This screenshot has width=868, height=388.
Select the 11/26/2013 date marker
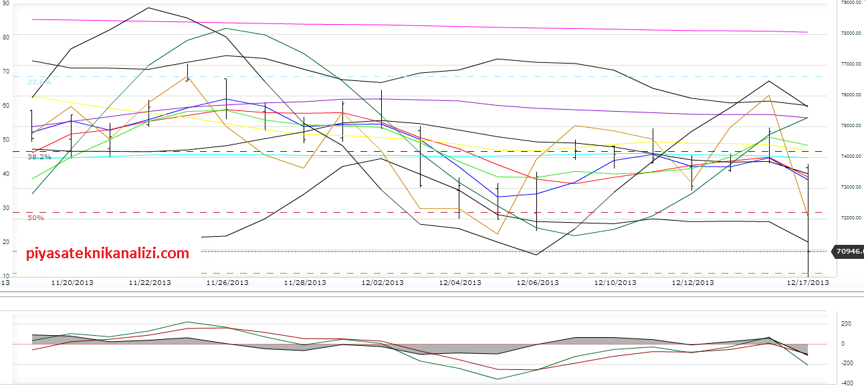tap(227, 283)
